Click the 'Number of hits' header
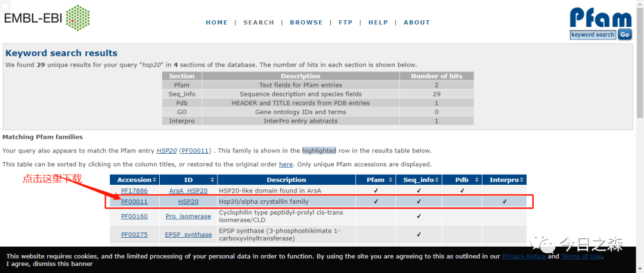Image resolution: width=644 pixels, height=273 pixels. (x=436, y=76)
